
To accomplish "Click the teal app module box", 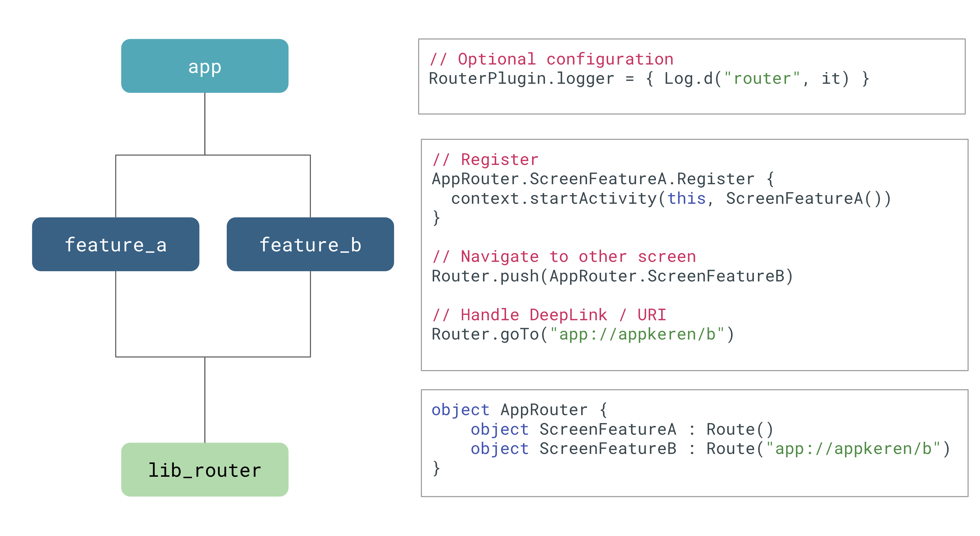I will click(x=205, y=66).
